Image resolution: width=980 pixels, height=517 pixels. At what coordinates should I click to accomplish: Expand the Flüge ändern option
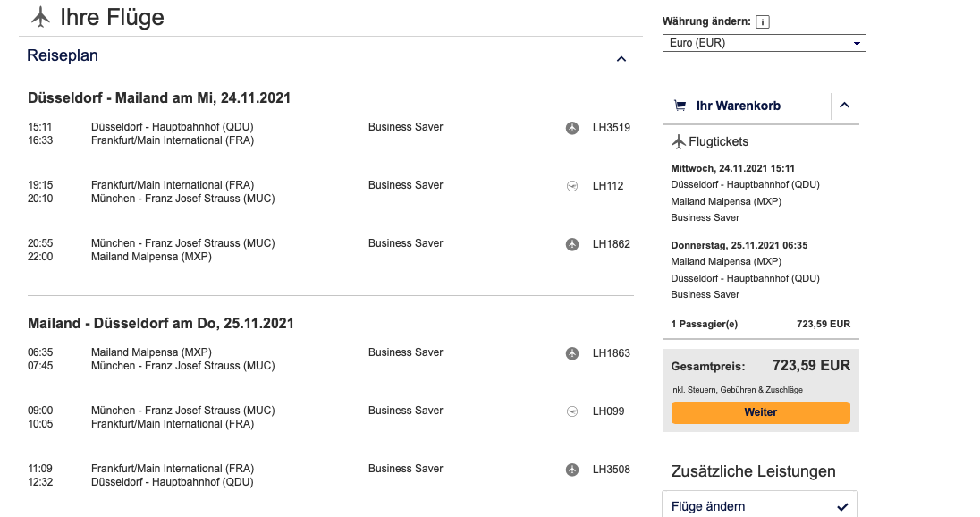(759, 506)
